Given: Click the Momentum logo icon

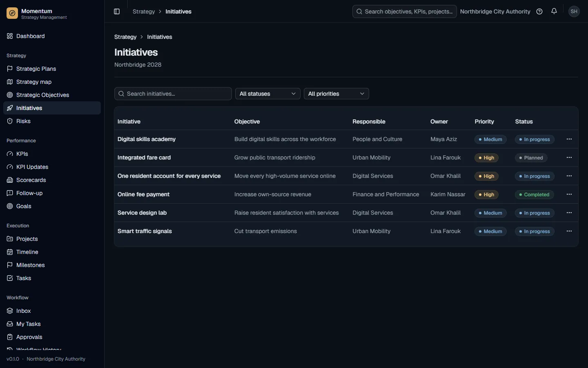Looking at the screenshot, I should click(12, 13).
